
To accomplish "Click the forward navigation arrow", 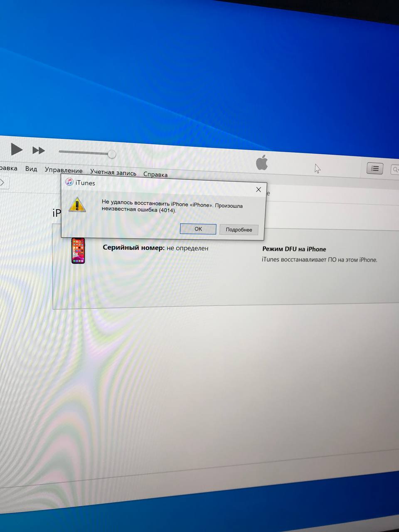I will point(2,182).
